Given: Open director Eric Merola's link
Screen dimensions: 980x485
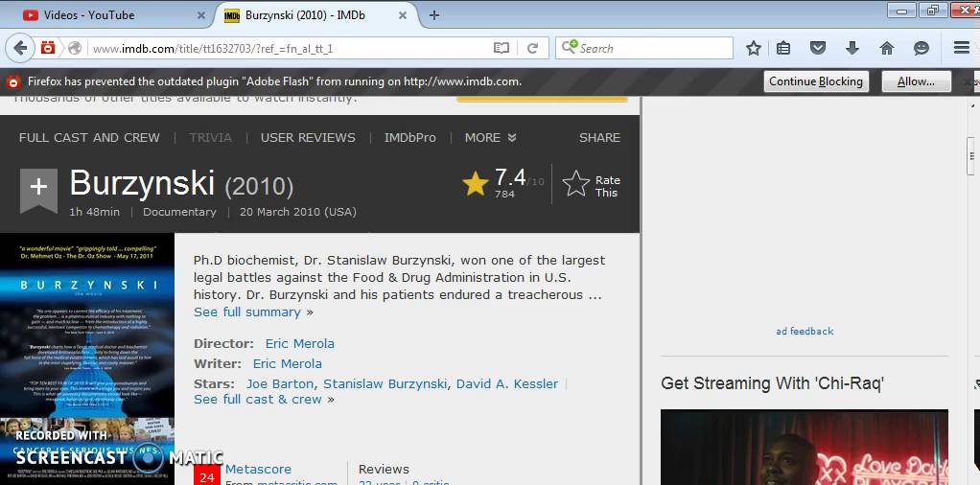Looking at the screenshot, I should pos(300,343).
